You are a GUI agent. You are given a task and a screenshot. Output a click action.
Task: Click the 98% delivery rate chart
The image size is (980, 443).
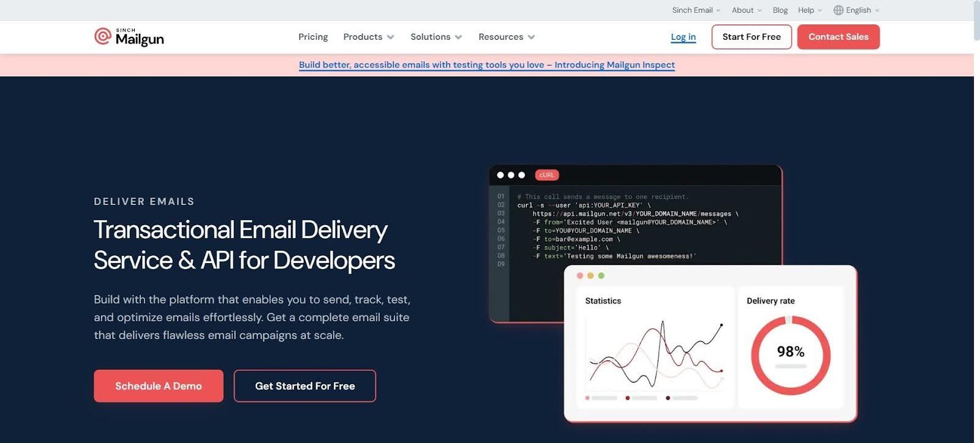coord(791,355)
